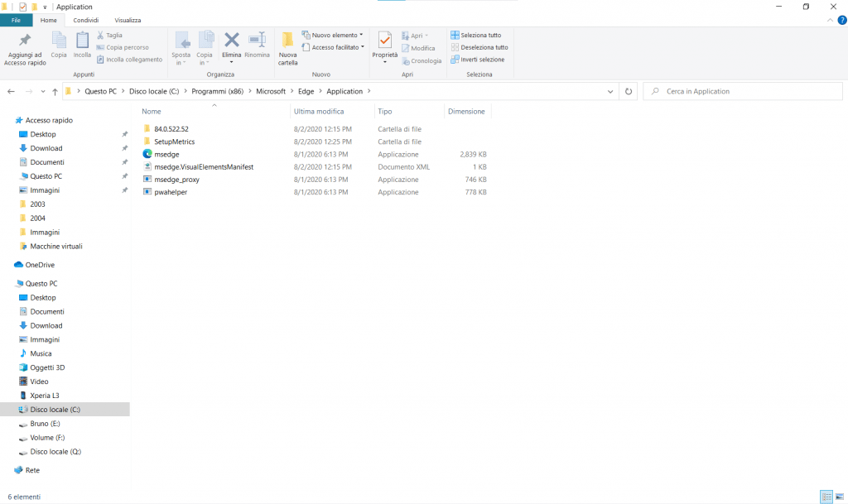848x504 pixels.
Task: Expand the Accesso facilitato dropdown
Action: tap(335, 47)
